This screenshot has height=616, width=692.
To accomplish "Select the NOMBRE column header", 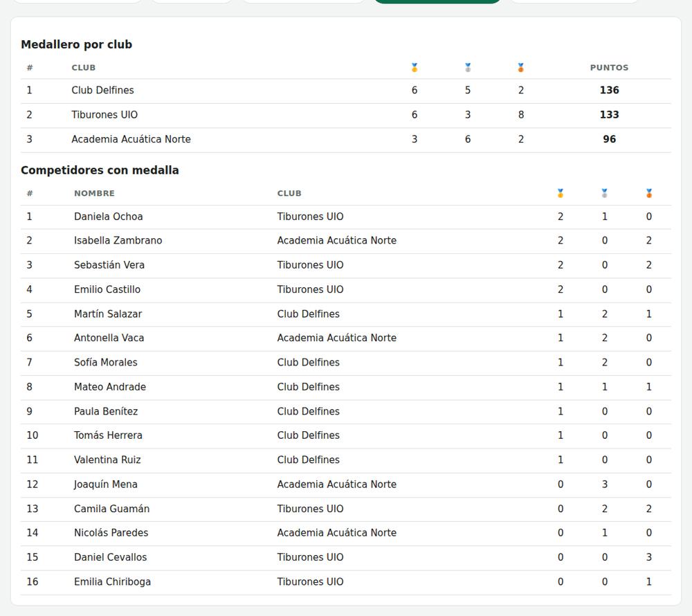I will click(94, 193).
